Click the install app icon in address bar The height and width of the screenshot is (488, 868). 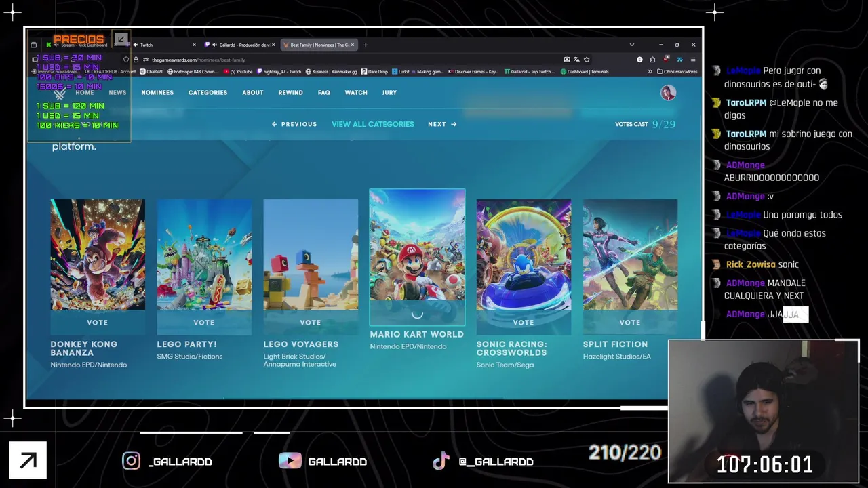pyautogui.click(x=567, y=60)
